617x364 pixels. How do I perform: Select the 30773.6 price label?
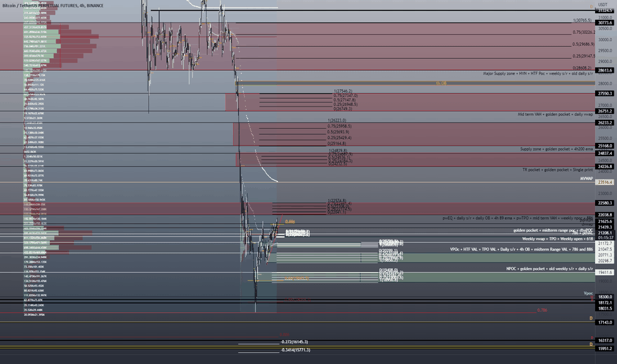(605, 23)
